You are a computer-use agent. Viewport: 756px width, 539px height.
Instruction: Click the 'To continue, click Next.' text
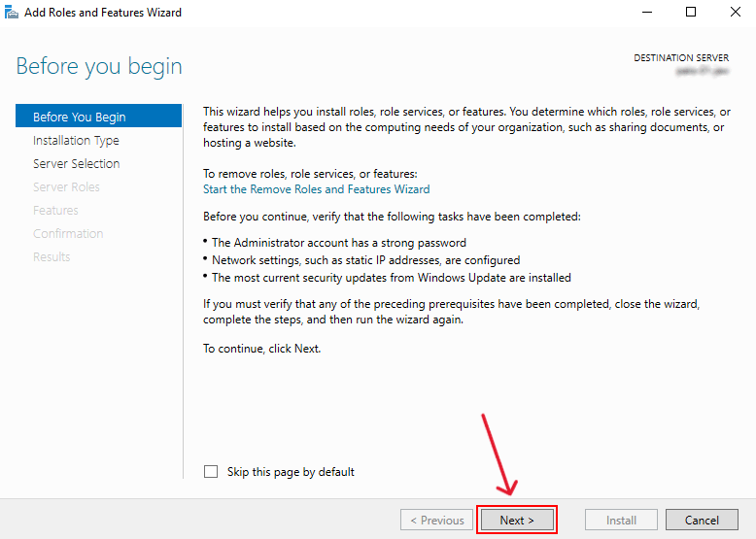click(261, 349)
